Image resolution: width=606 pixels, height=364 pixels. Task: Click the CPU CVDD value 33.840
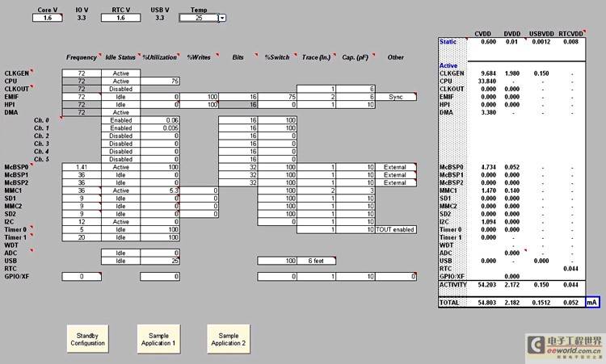pyautogui.click(x=487, y=81)
